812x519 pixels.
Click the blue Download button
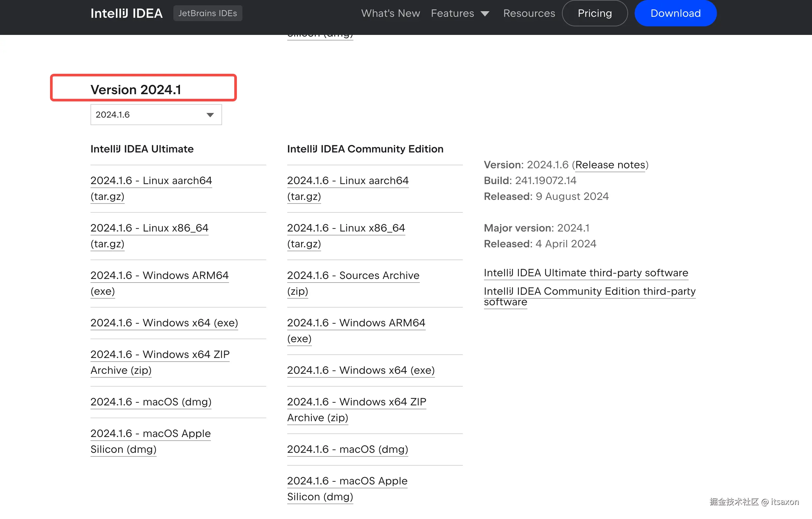(x=675, y=13)
